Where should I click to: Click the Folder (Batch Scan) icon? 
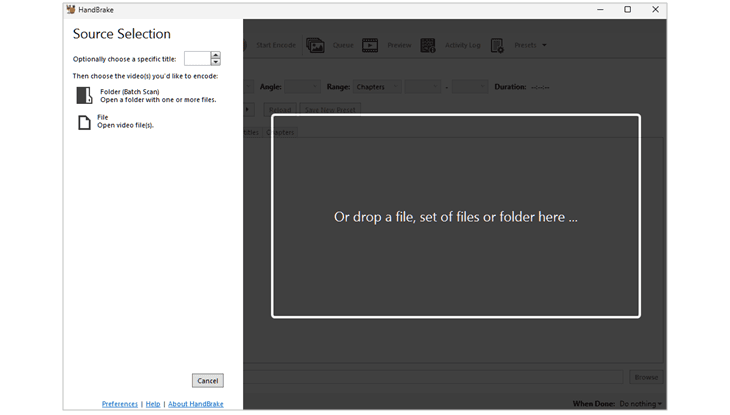click(84, 96)
